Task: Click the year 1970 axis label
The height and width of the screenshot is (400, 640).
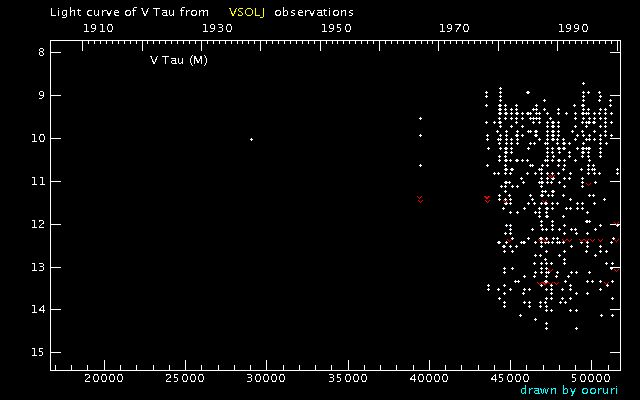Action: click(455, 28)
